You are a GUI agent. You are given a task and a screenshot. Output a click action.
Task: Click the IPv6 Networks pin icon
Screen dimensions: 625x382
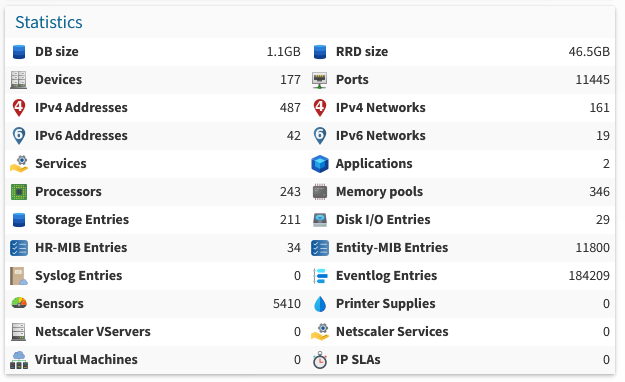pos(320,136)
